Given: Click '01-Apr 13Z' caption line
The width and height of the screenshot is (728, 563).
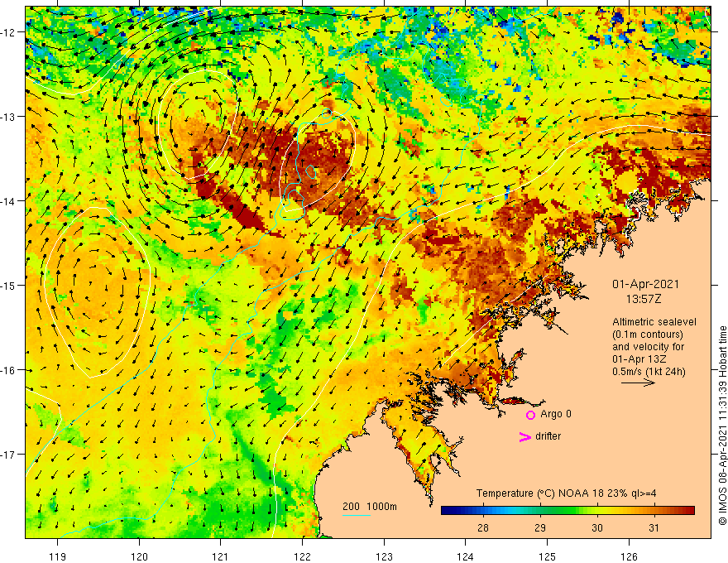Looking at the screenshot, I should coord(639,359).
